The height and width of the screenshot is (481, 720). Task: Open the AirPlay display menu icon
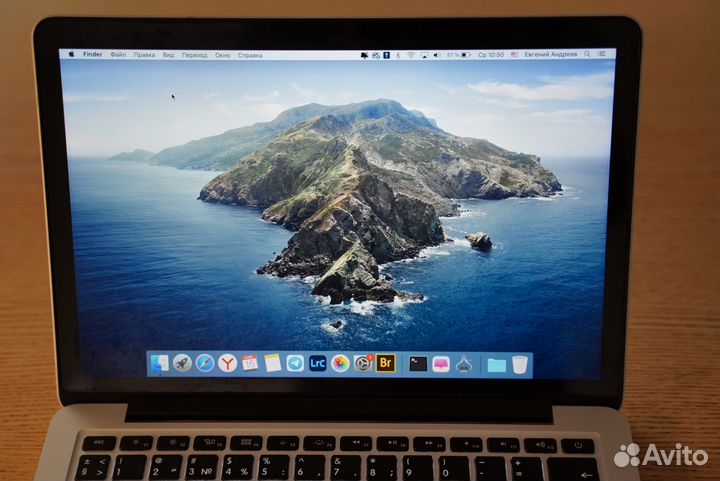point(425,55)
